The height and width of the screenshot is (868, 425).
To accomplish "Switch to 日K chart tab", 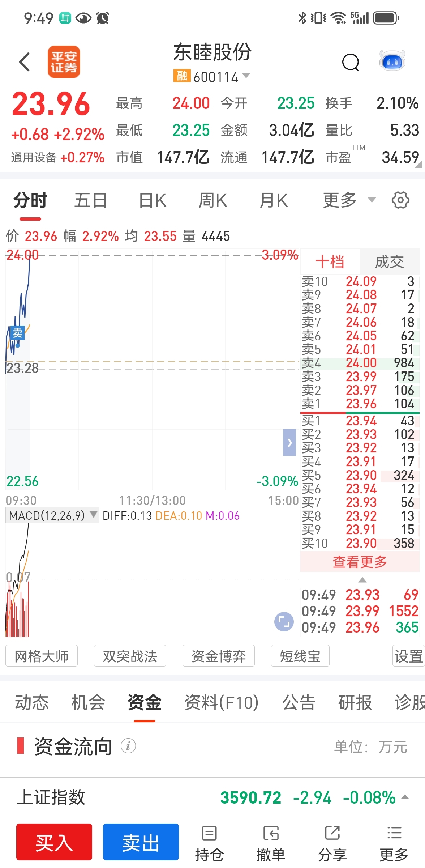I will pos(153,200).
